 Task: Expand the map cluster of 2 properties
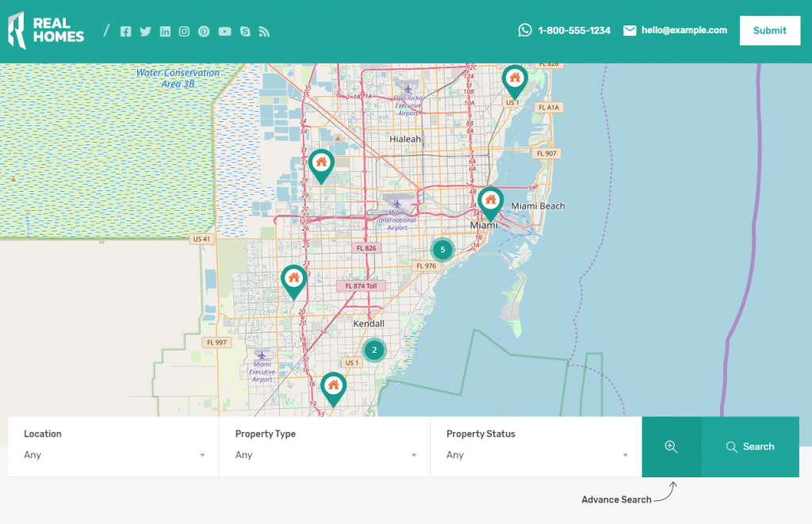pyautogui.click(x=374, y=350)
